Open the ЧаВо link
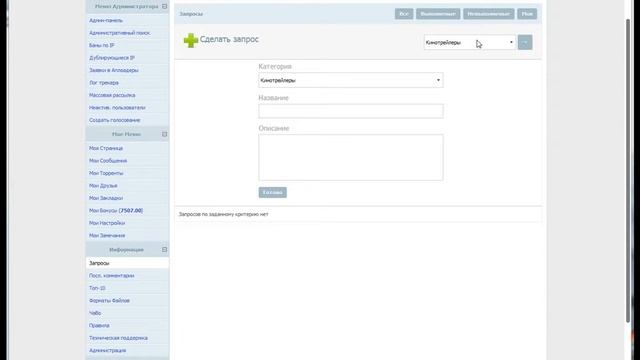Image resolution: width=640 pixels, height=360 pixels. pyautogui.click(x=95, y=313)
